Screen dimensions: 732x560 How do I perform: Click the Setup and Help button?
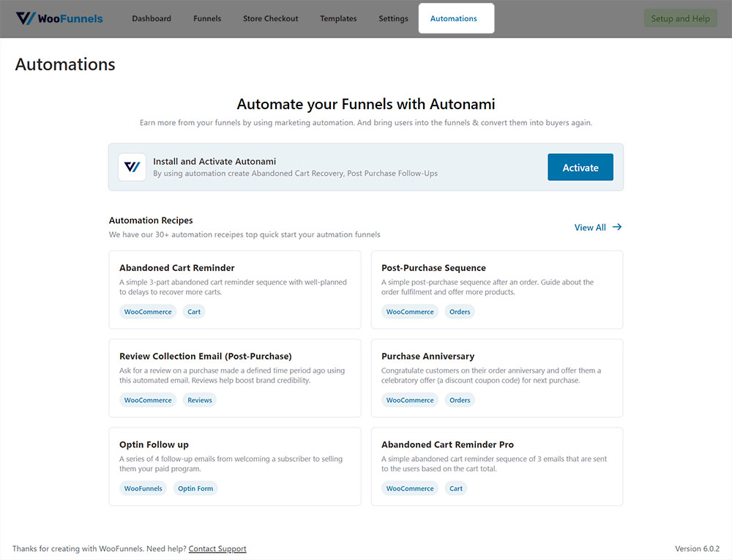(x=680, y=19)
